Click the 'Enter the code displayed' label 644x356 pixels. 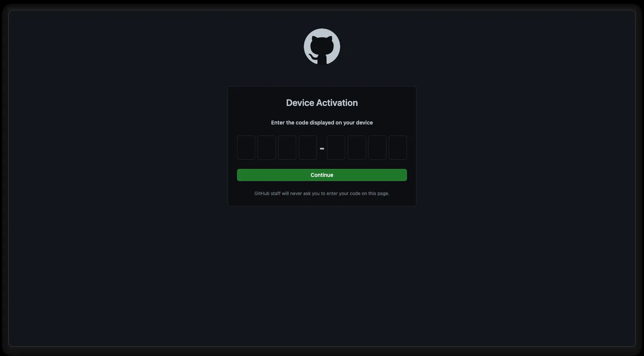point(322,123)
